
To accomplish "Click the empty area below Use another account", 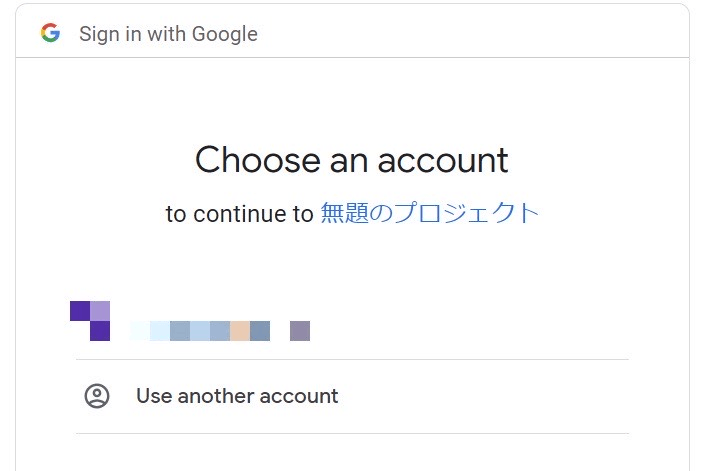I will (352, 452).
